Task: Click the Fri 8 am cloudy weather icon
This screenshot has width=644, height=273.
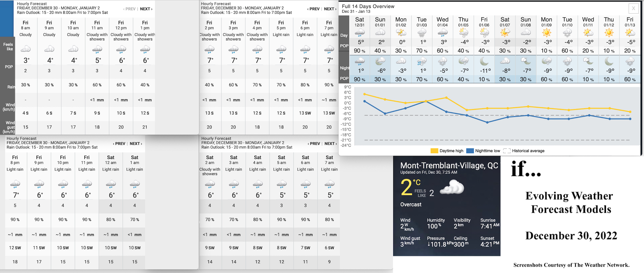Action: [26, 49]
